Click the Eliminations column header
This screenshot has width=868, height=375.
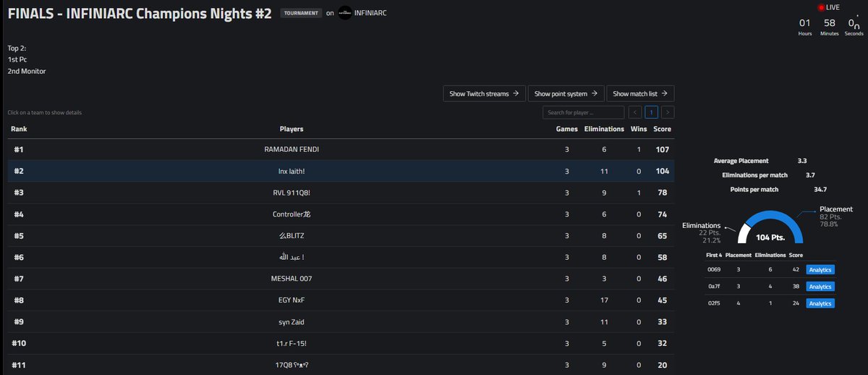(604, 129)
